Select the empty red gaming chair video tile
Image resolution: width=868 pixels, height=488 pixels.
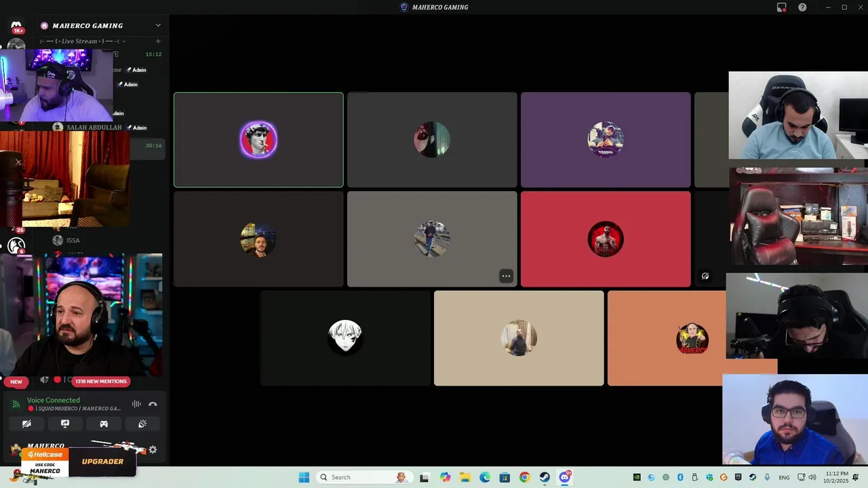[x=798, y=216]
